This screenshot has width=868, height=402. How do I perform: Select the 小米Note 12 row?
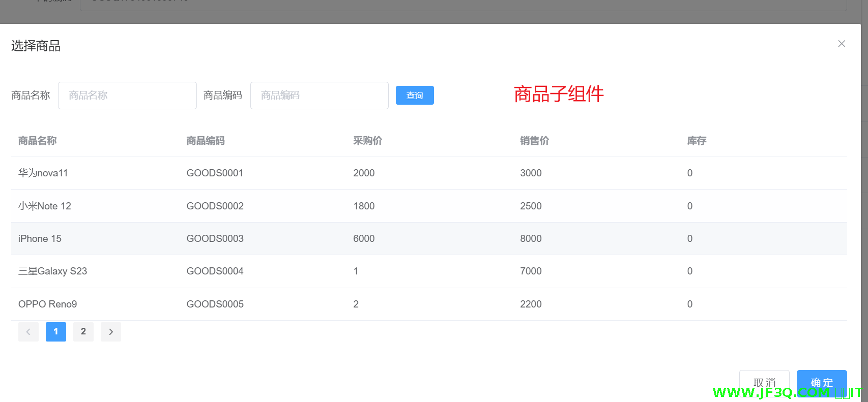point(45,206)
